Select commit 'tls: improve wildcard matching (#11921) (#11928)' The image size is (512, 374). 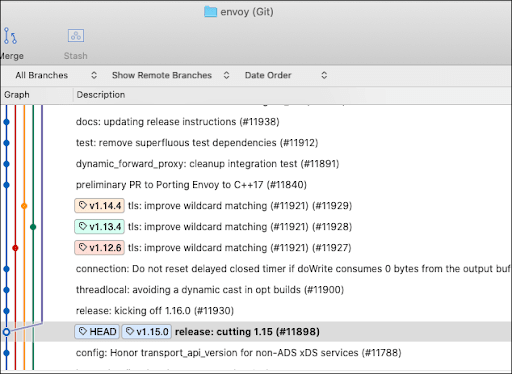pos(240,227)
